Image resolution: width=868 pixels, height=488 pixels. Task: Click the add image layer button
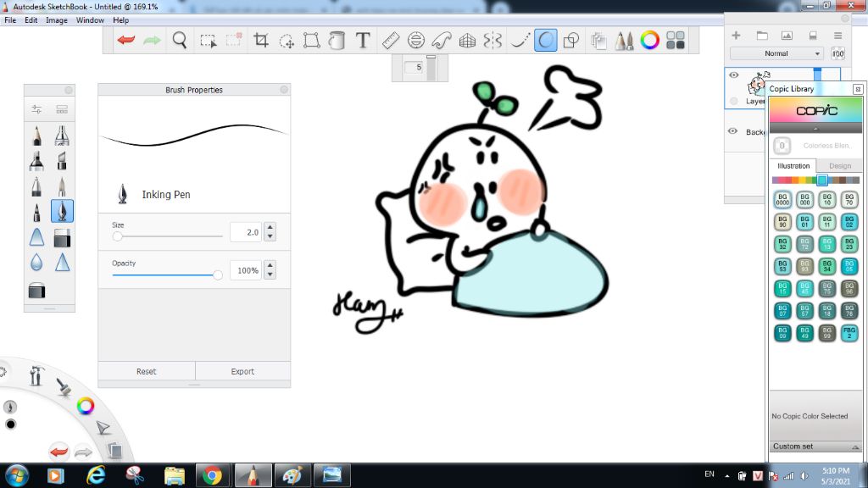[x=787, y=36]
